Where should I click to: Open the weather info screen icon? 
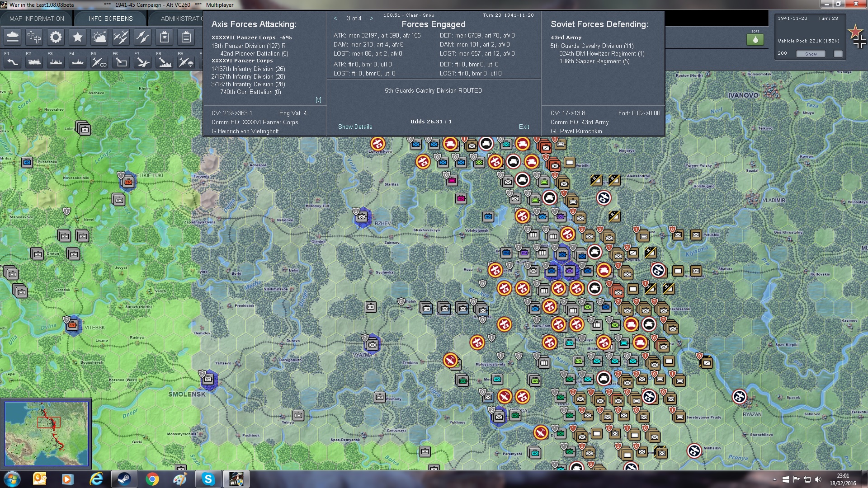[x=99, y=37]
